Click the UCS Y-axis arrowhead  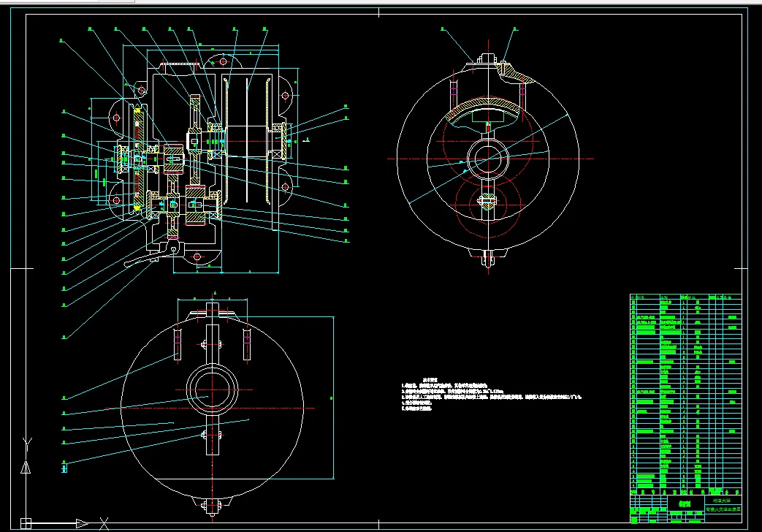[x=26, y=467]
